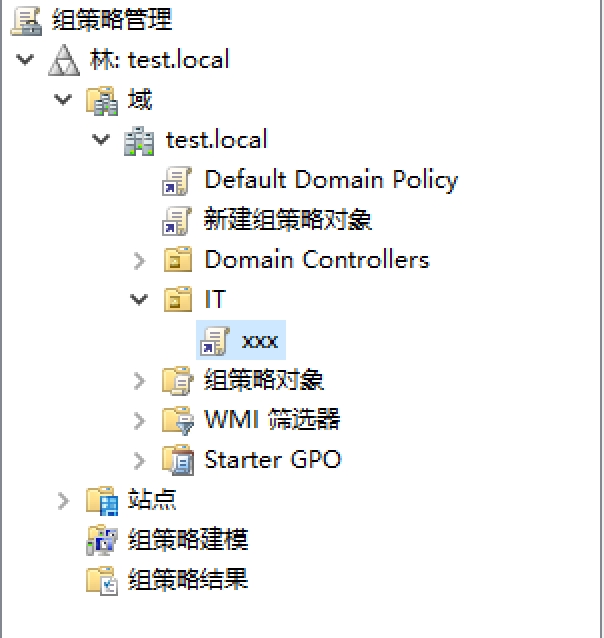This screenshot has height=638, width=604.
Task: Select the Default Domain Policy label
Action: (330, 180)
